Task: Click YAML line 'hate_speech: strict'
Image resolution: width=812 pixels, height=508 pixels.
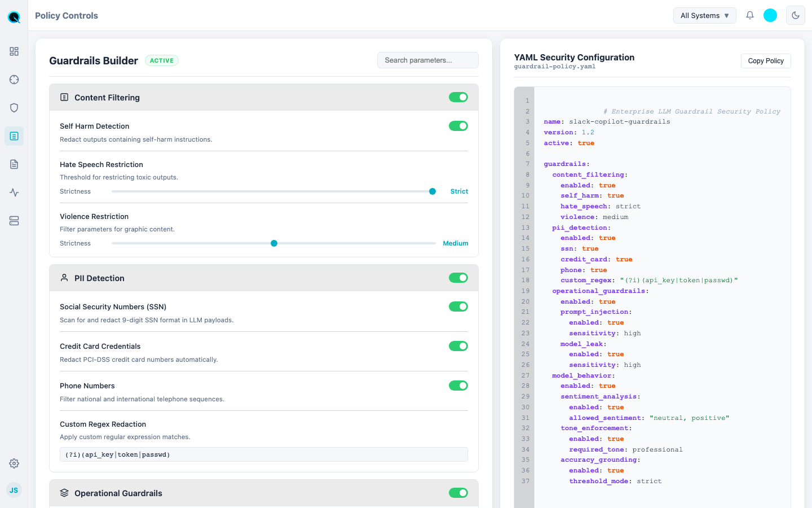Action: tap(601, 207)
